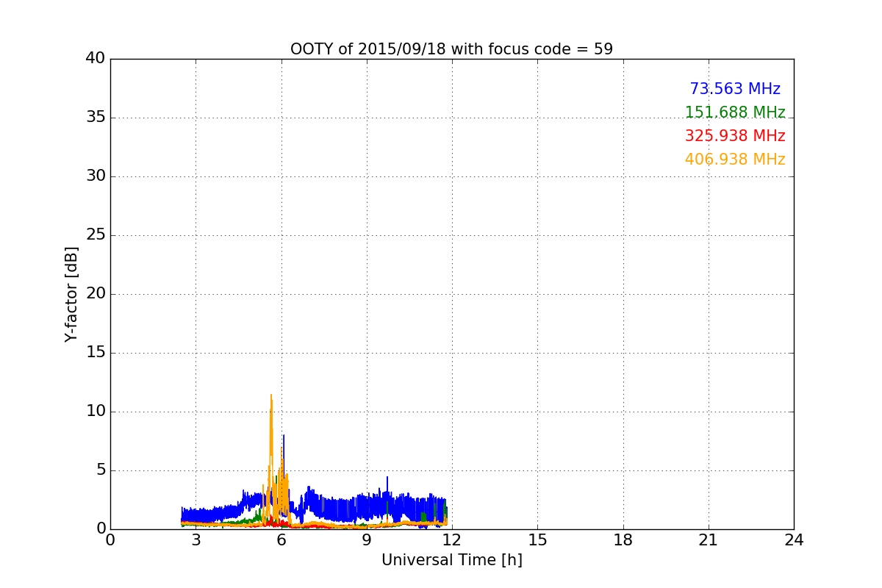Click the blue spike just after 6 h
The image size is (882, 588).
[x=284, y=456]
